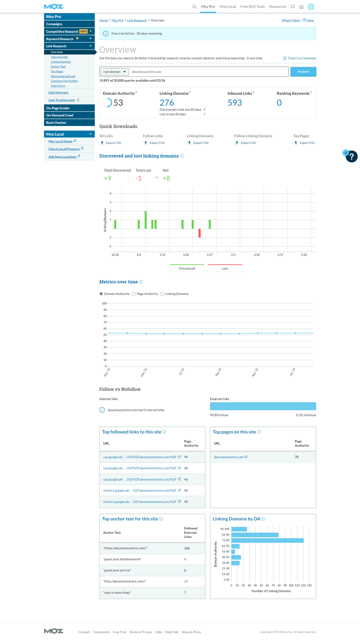Open the Moz Local top menu
This screenshot has height=644, width=360.
coord(227,7)
